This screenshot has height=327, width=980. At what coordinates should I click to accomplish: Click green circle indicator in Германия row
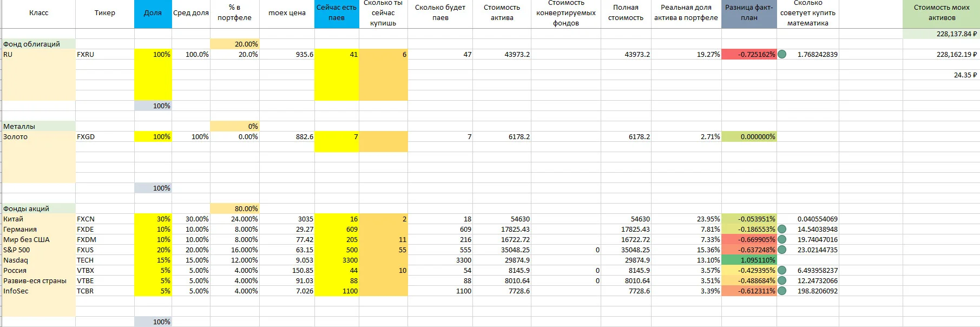[782, 229]
